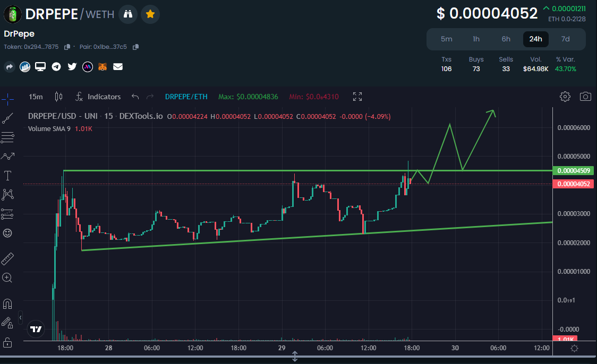The height and width of the screenshot is (364, 597).
Task: Copy the token address 0x294...7875
Action: coord(67,47)
